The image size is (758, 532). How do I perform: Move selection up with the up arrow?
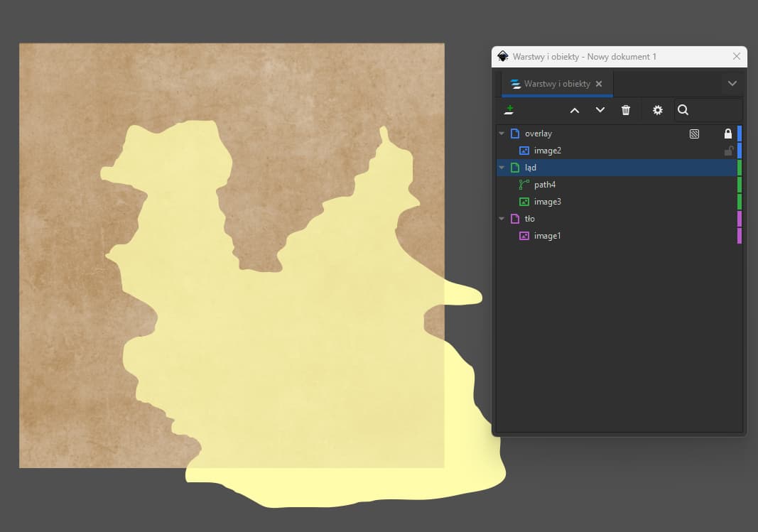pyautogui.click(x=575, y=110)
